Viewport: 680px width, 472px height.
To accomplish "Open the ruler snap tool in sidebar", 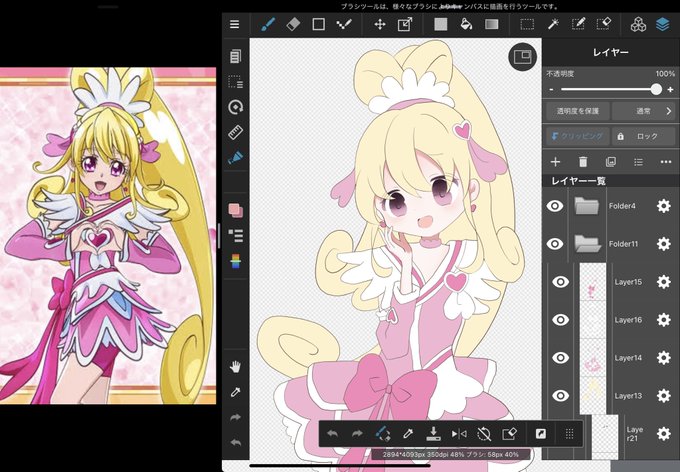I will tap(235, 132).
